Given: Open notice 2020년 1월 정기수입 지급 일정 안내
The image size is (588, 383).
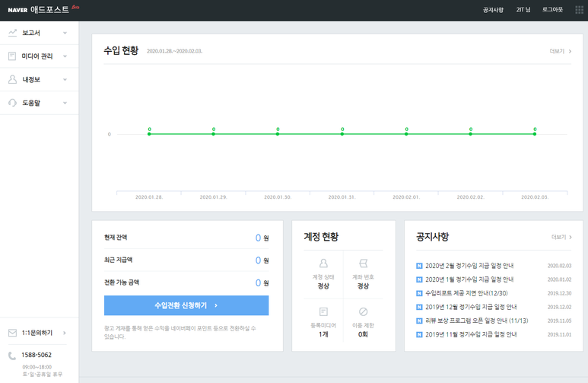Looking at the screenshot, I should point(469,279).
